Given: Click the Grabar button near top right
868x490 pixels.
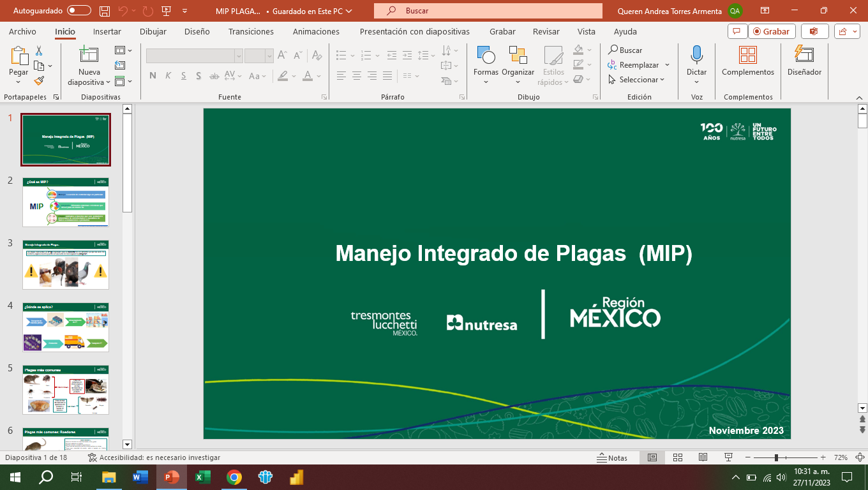Looking at the screenshot, I should 772,31.
